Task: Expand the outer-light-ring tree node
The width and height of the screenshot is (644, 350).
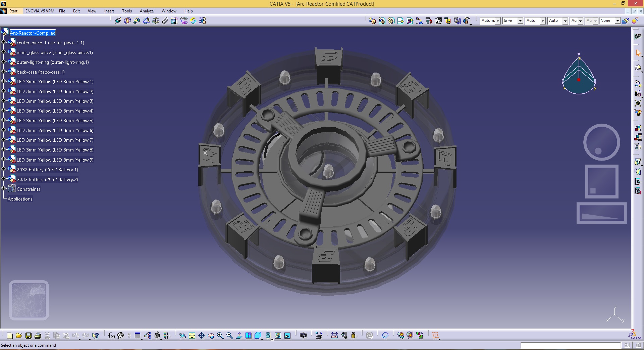Action: pos(3,62)
